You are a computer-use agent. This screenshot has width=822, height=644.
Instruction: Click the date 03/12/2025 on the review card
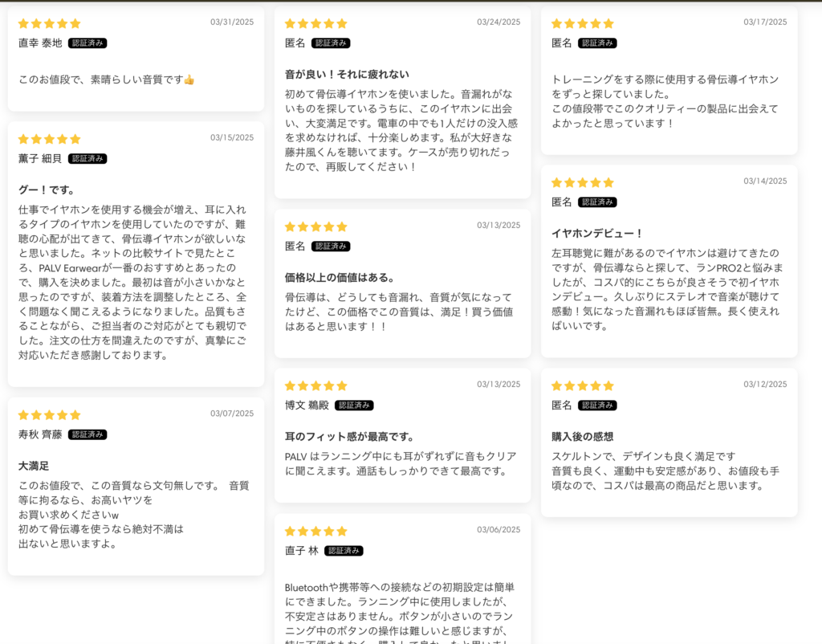tap(765, 385)
